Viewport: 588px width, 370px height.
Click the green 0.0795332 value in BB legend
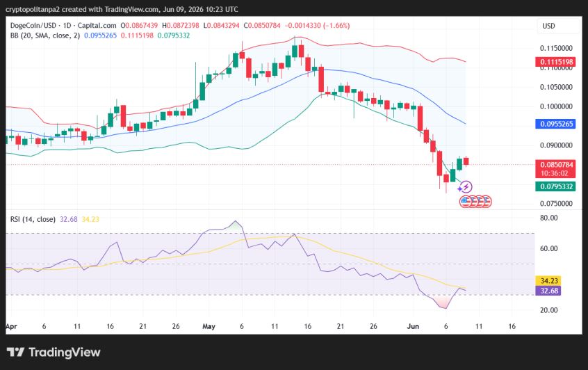[x=174, y=35]
